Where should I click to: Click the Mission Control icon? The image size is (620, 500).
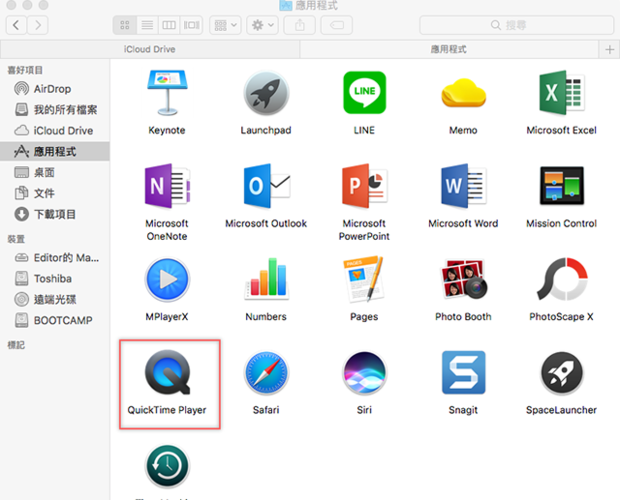coord(561,185)
